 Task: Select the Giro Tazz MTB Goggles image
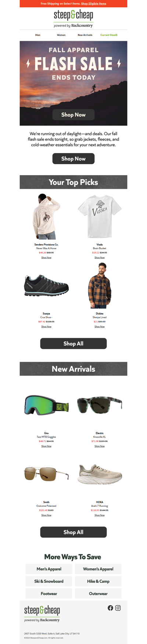click(x=46, y=404)
